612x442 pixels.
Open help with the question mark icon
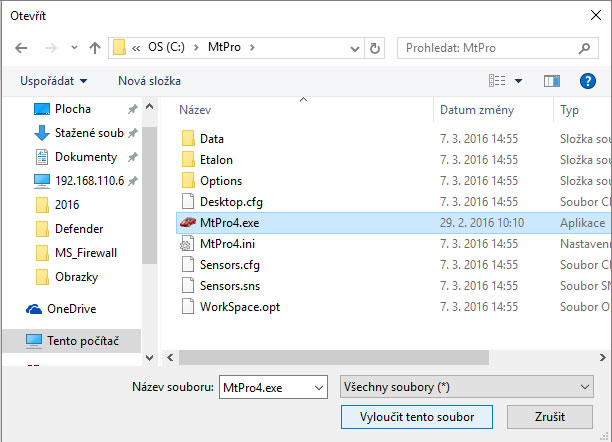coord(588,81)
